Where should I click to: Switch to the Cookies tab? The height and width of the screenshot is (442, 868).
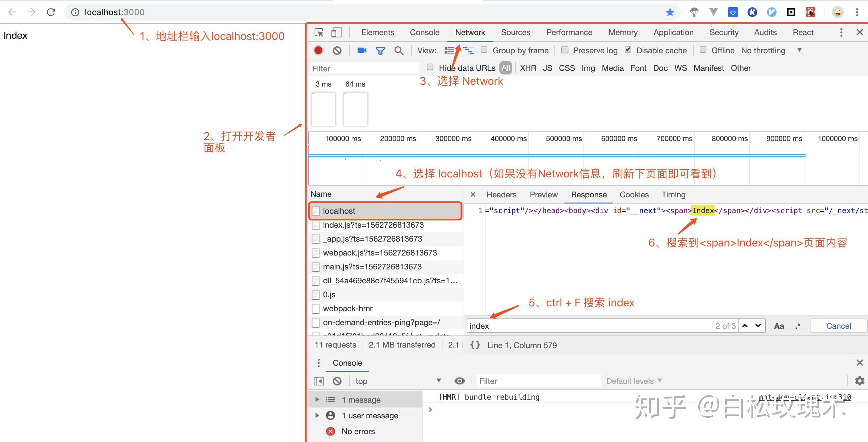point(634,195)
